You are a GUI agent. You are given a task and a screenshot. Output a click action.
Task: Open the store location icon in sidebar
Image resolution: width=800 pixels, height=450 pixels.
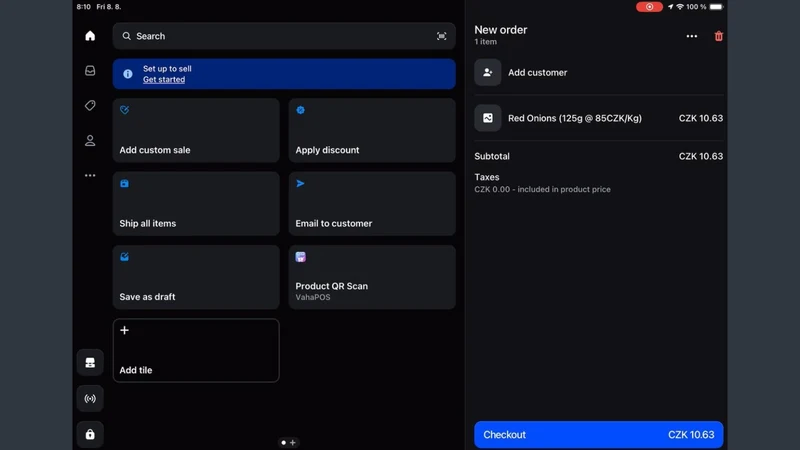[x=90, y=362]
